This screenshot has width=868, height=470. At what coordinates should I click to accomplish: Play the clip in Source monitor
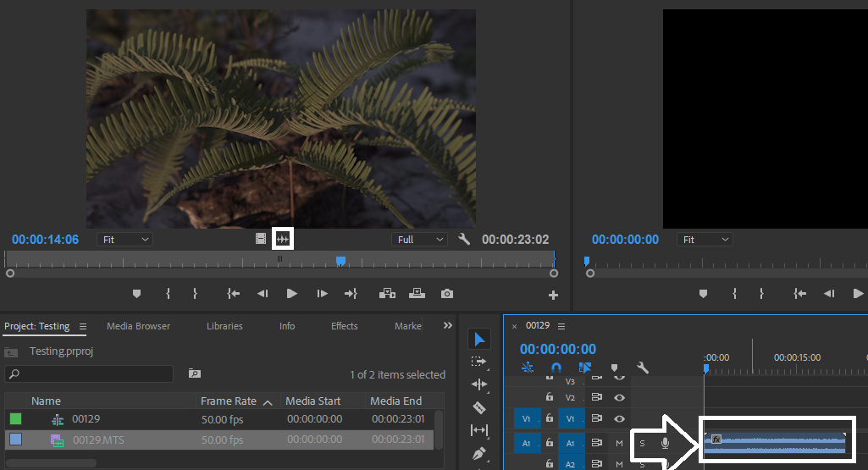point(291,294)
